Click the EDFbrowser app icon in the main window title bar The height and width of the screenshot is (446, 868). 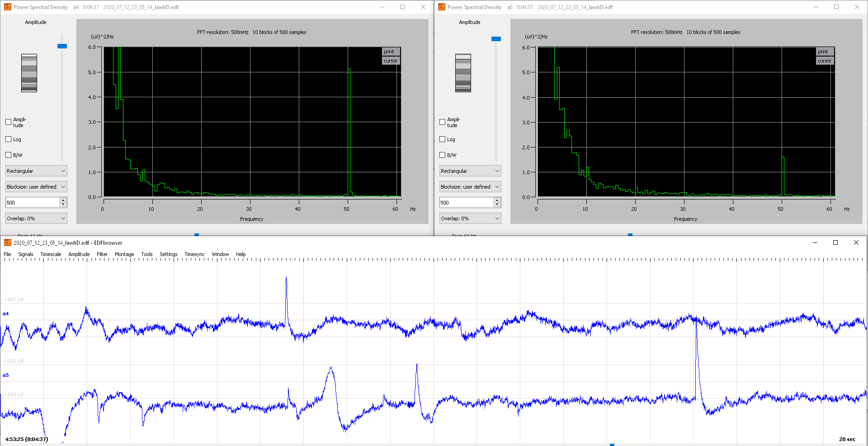click(x=8, y=242)
